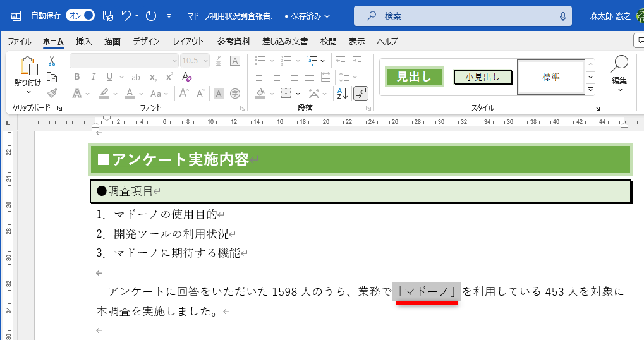The height and width of the screenshot is (340, 644).
Task: Open the Customize Quick Access Toolbar dropdown
Action: tap(169, 16)
